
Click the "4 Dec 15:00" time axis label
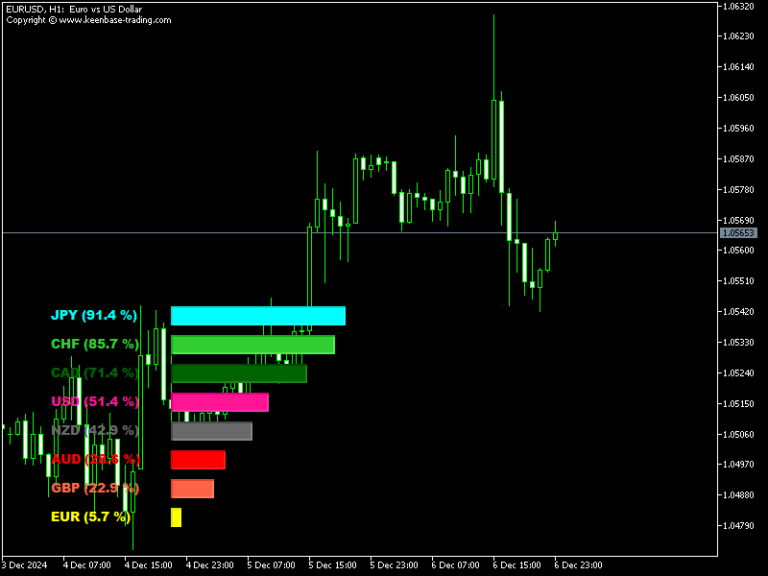point(148,565)
